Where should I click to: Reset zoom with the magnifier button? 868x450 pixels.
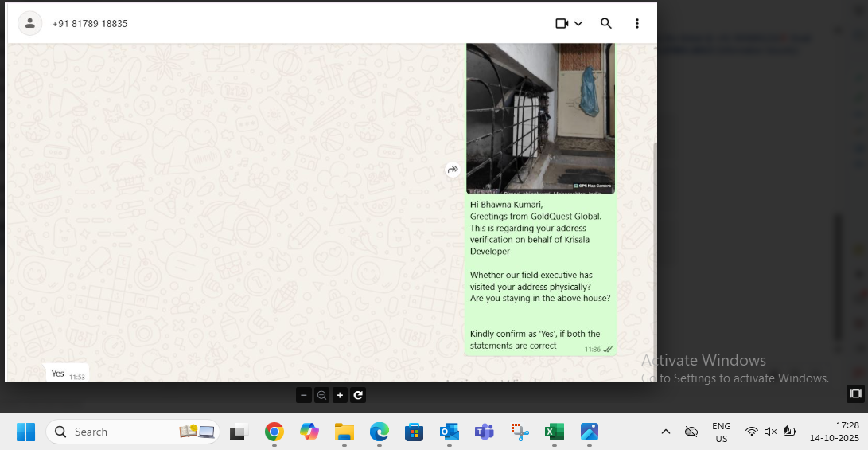pos(321,395)
